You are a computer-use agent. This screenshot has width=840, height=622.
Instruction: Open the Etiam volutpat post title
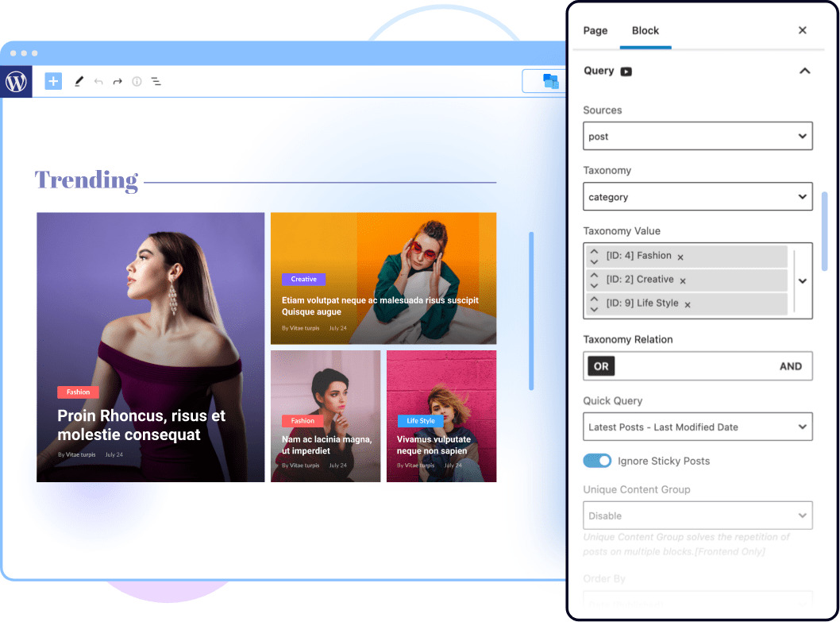click(380, 306)
